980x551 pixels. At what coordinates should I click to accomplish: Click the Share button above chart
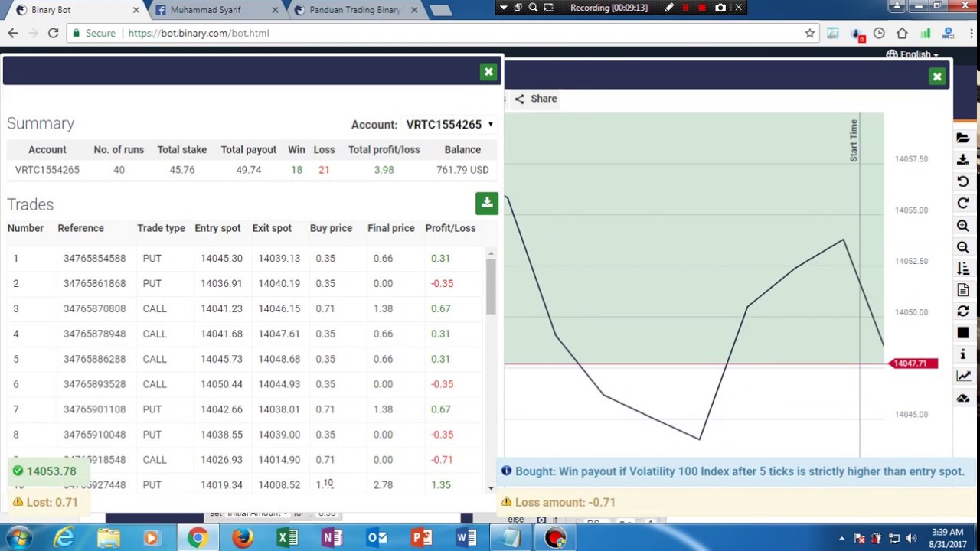[x=536, y=99]
